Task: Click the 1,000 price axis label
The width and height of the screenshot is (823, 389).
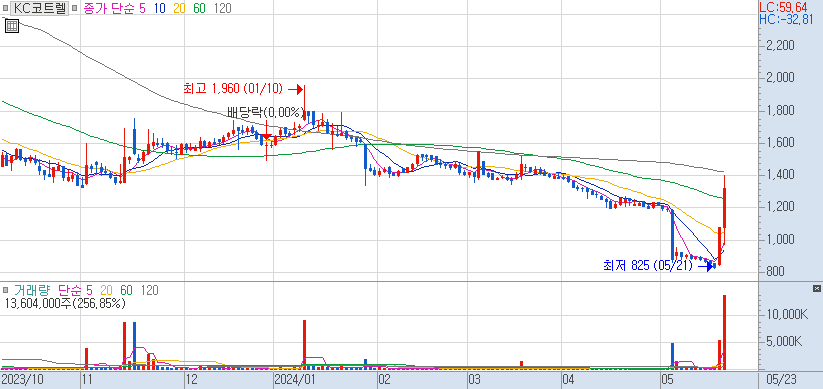Action: (779, 239)
